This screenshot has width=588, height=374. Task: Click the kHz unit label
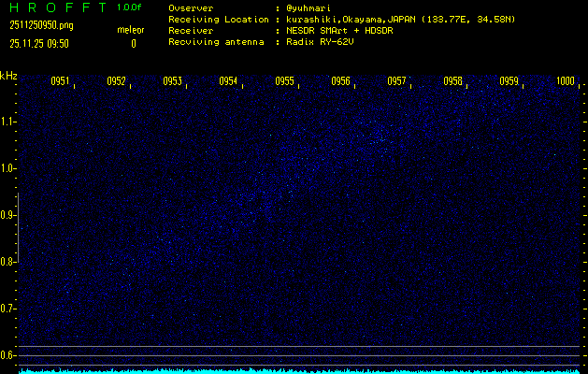8,76
